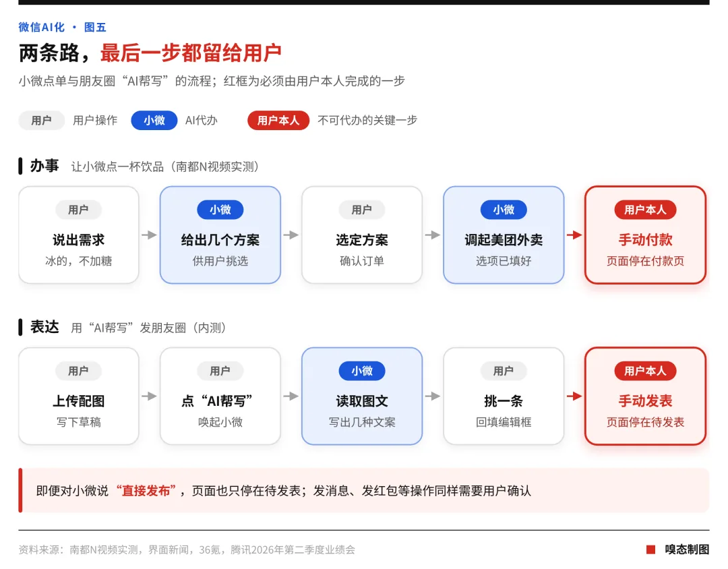
Task: Click the card subtext 写出几种文案
Action: (x=362, y=422)
